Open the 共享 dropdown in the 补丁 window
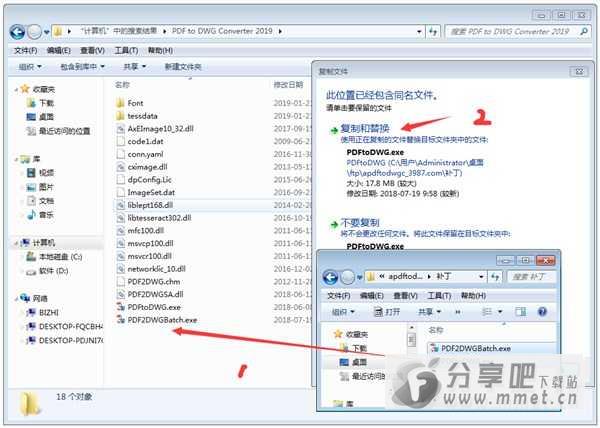Screen dimensions: 600x428 [429, 312]
